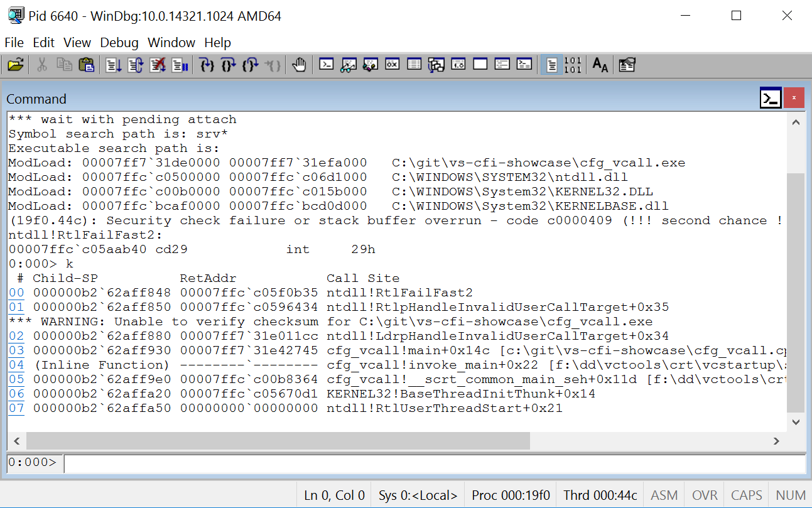
Task: Open the Registers window from toolbar
Action: tap(392, 65)
